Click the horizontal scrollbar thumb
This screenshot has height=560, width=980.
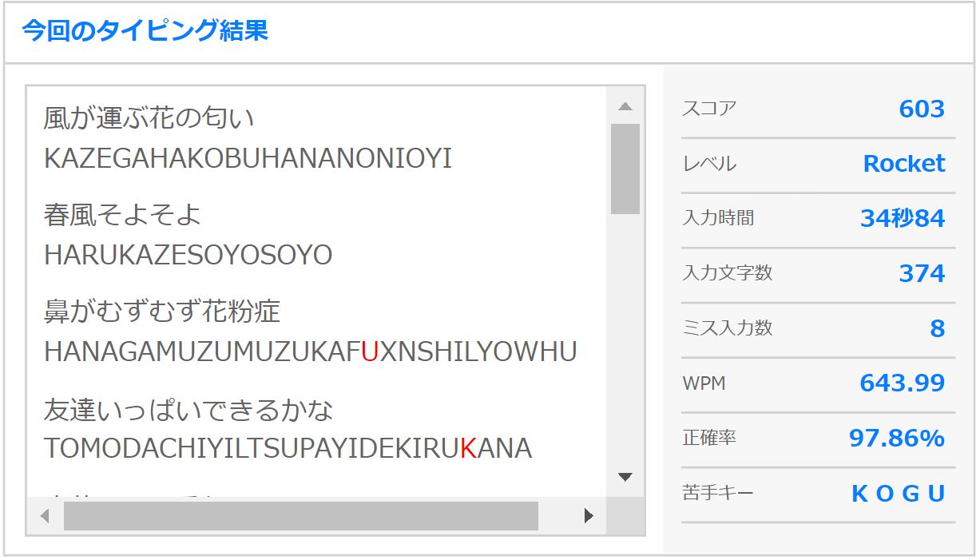[x=300, y=516]
